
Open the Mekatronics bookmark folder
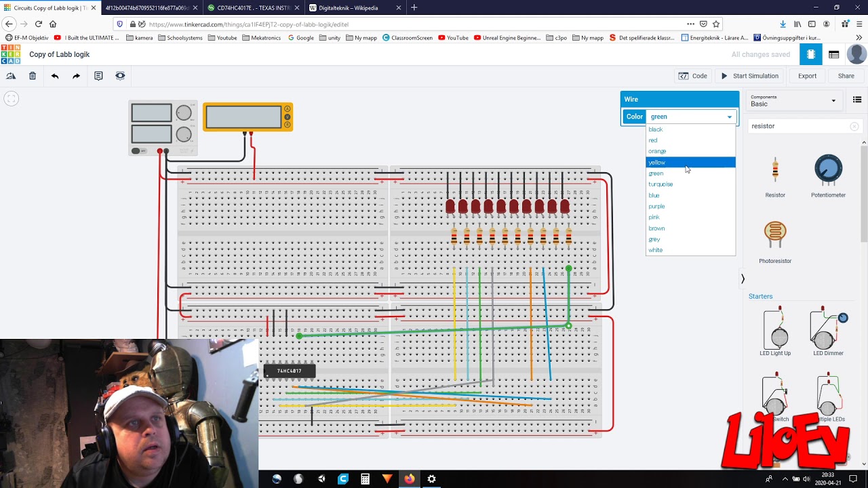[x=261, y=38]
